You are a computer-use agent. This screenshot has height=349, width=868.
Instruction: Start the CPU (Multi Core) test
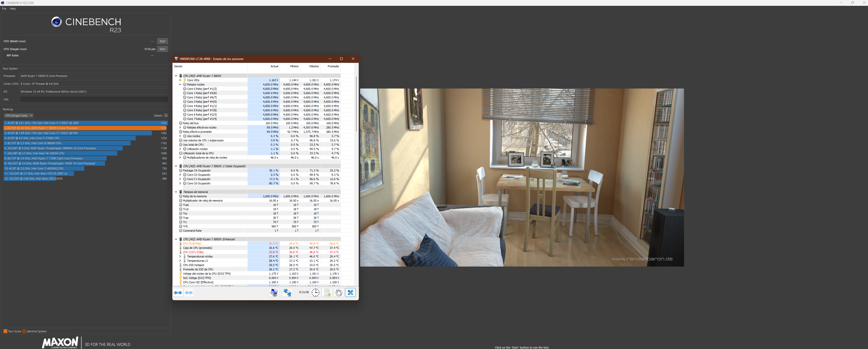pos(162,41)
